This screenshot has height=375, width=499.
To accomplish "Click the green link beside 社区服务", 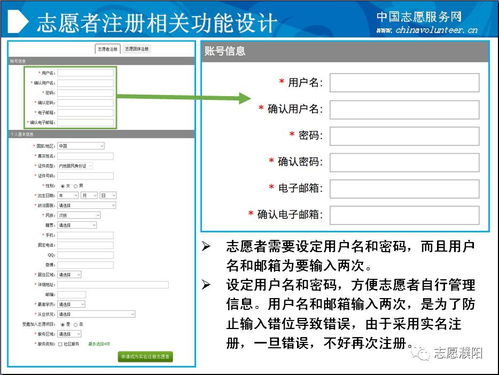I will (x=99, y=344).
